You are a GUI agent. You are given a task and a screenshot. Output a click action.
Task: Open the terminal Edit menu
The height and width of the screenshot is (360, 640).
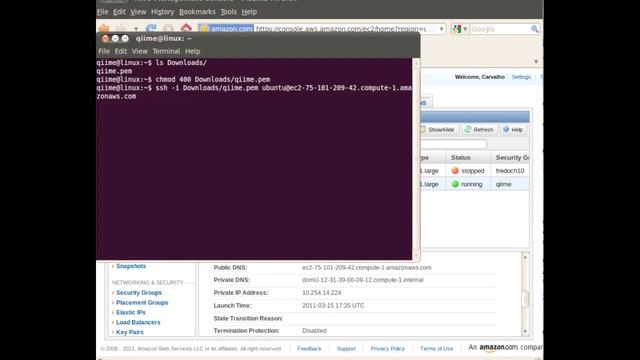point(120,51)
